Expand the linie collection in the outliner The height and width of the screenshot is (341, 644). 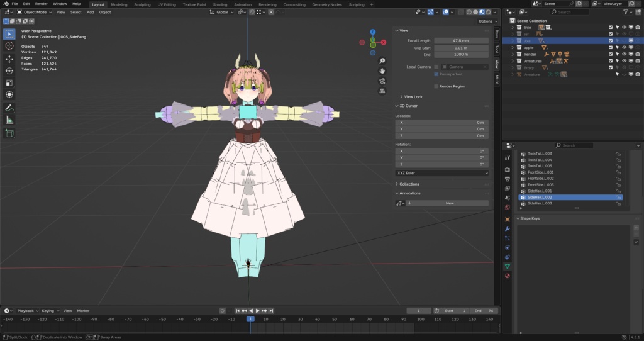tap(513, 28)
